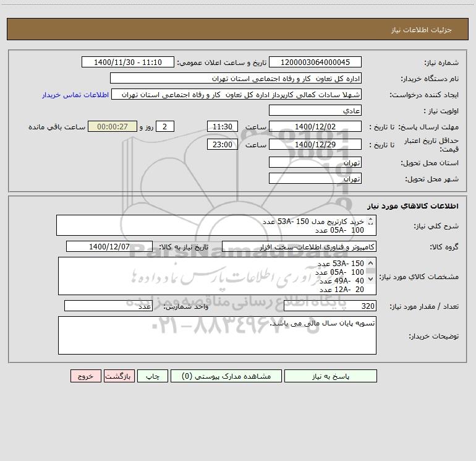This screenshot has width=476, height=461.
Task: Click the remaining days field showing 2
Action: coord(165,126)
